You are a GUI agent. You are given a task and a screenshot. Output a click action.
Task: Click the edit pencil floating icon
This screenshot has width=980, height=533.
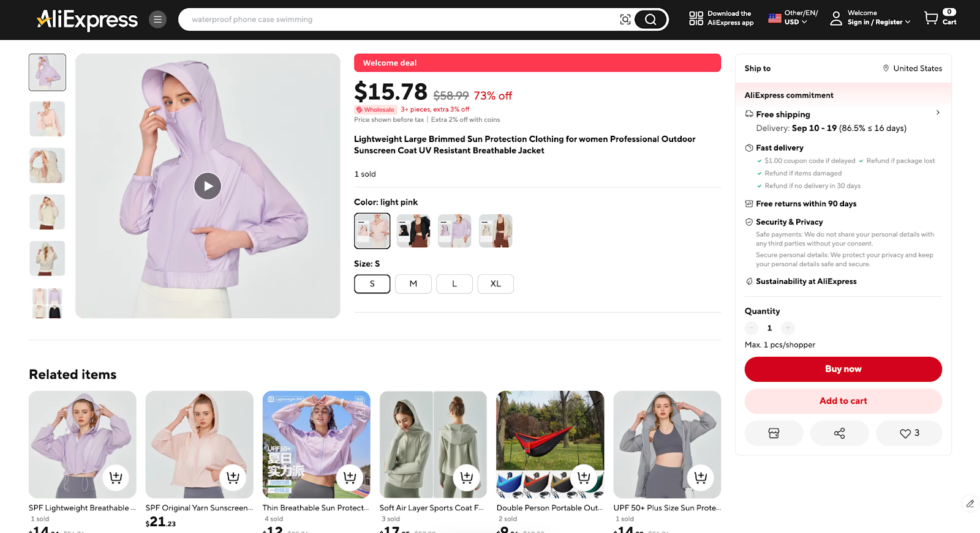(970, 504)
